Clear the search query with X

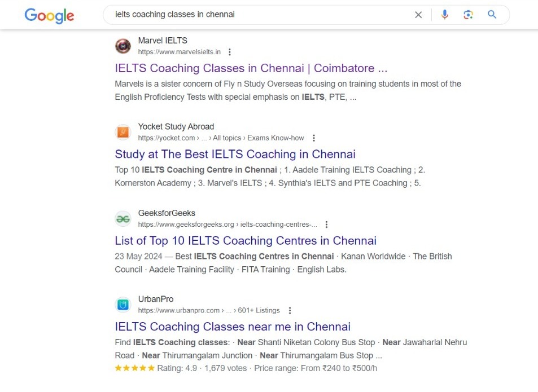pos(418,15)
